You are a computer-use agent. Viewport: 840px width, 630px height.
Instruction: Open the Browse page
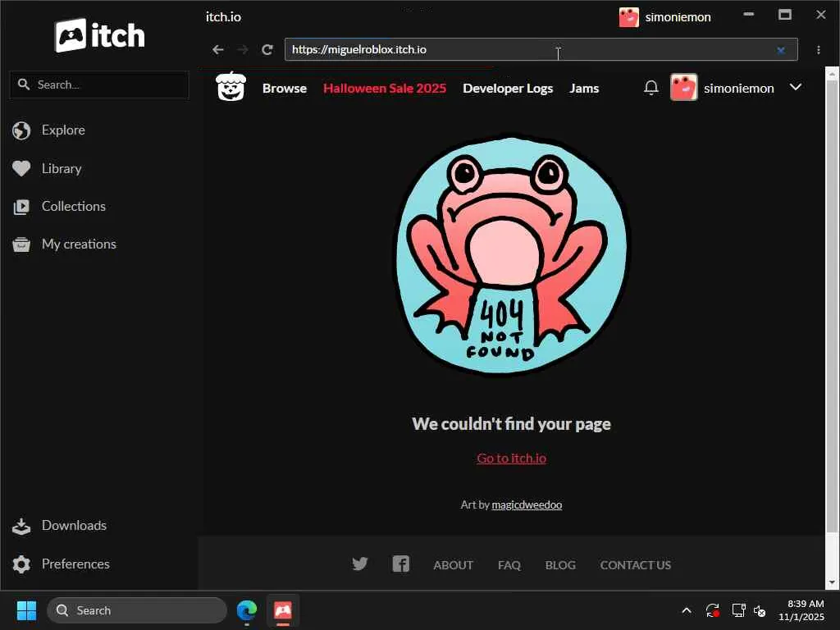285,89
